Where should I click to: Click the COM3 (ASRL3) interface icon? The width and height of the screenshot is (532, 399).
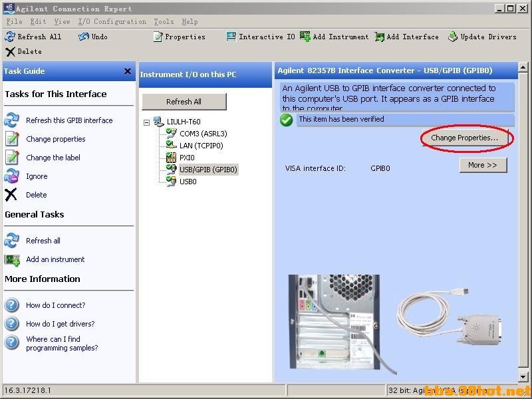171,134
